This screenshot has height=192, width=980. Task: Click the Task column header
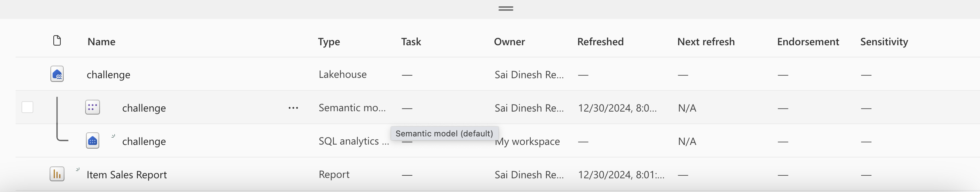coord(411,42)
